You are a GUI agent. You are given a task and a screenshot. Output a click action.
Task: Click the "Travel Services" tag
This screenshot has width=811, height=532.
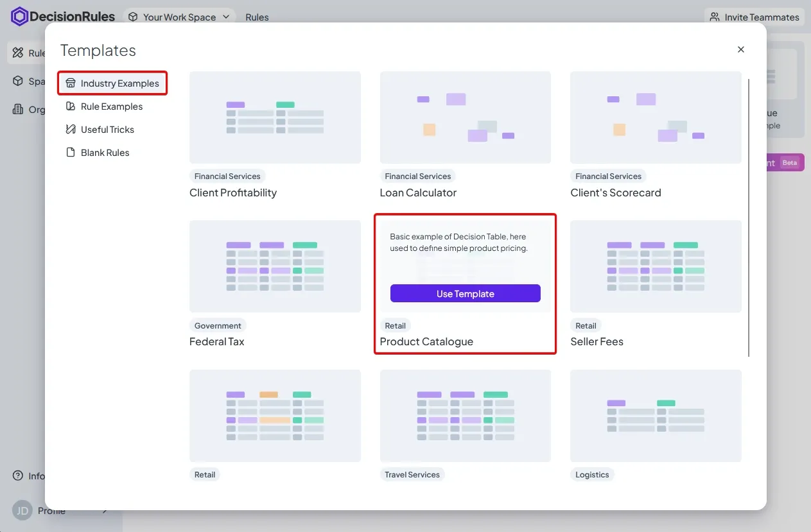pyautogui.click(x=412, y=474)
